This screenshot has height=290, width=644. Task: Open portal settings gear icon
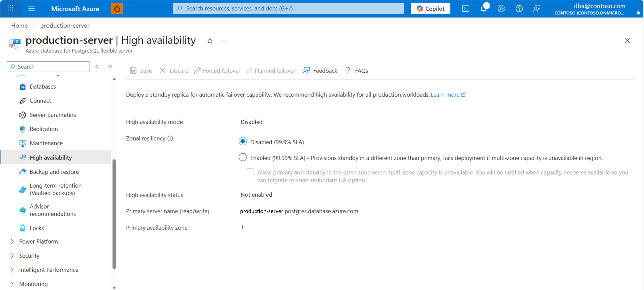501,9
